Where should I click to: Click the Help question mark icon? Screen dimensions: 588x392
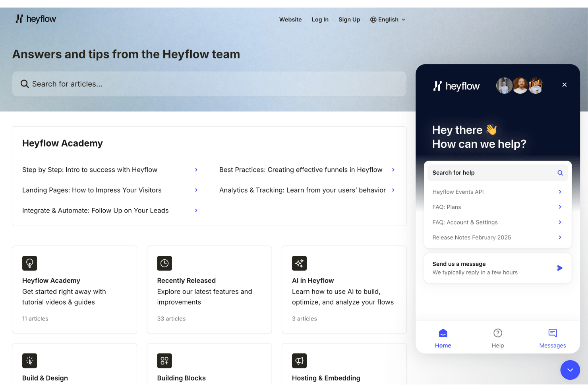pyautogui.click(x=498, y=333)
